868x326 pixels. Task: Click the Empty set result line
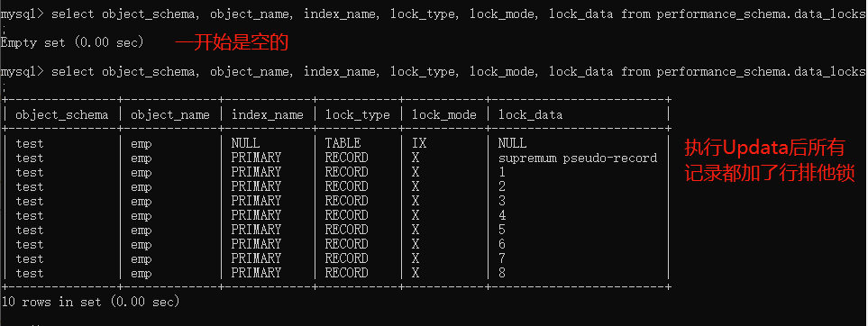point(72,42)
